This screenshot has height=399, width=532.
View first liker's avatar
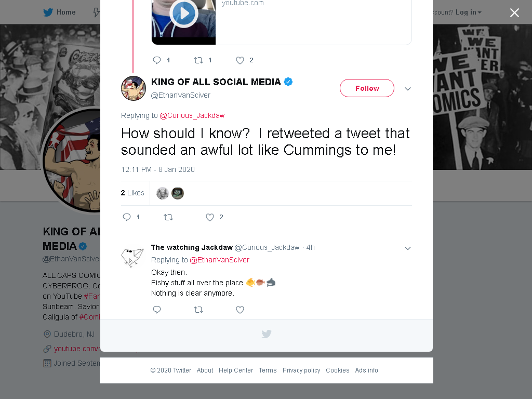pyautogui.click(x=163, y=193)
